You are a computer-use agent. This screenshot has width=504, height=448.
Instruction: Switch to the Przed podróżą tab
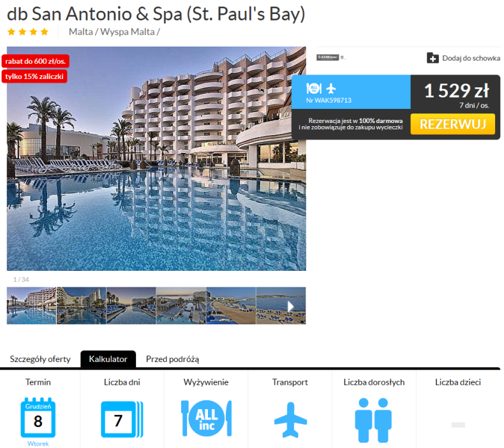coord(173,359)
